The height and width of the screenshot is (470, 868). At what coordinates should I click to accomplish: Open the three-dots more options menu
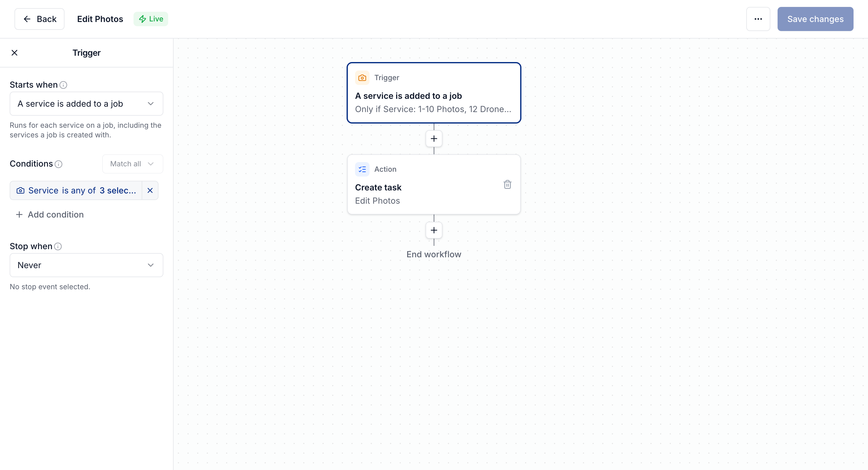tap(758, 19)
